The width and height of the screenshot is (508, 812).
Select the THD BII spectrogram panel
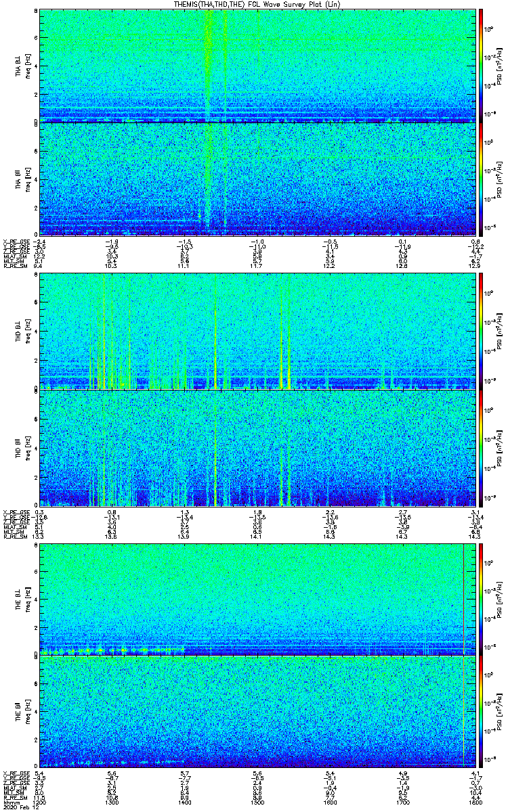click(x=257, y=447)
